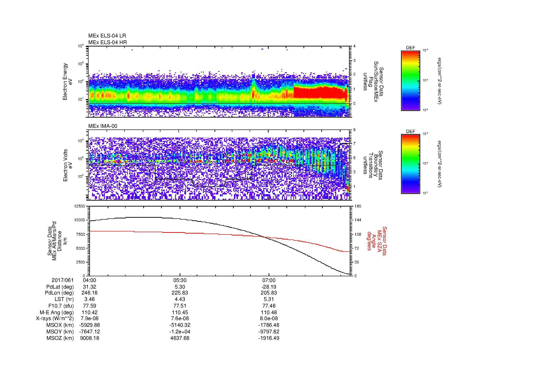Screen dimensions: 555x392
Task: Click the X-rays value 8.0e-08
Action: (x=269, y=318)
